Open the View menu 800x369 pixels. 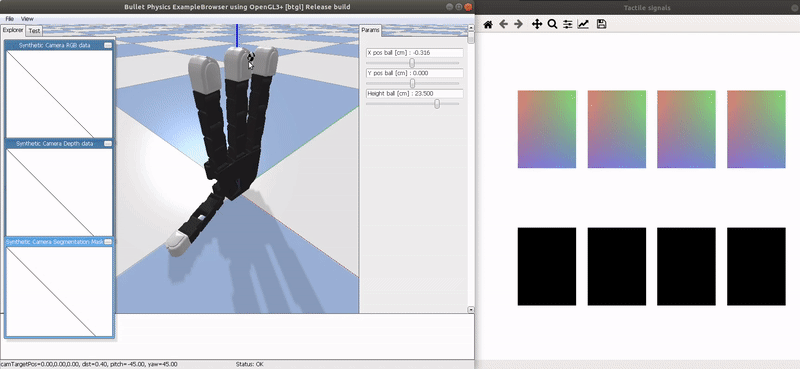[x=27, y=19]
